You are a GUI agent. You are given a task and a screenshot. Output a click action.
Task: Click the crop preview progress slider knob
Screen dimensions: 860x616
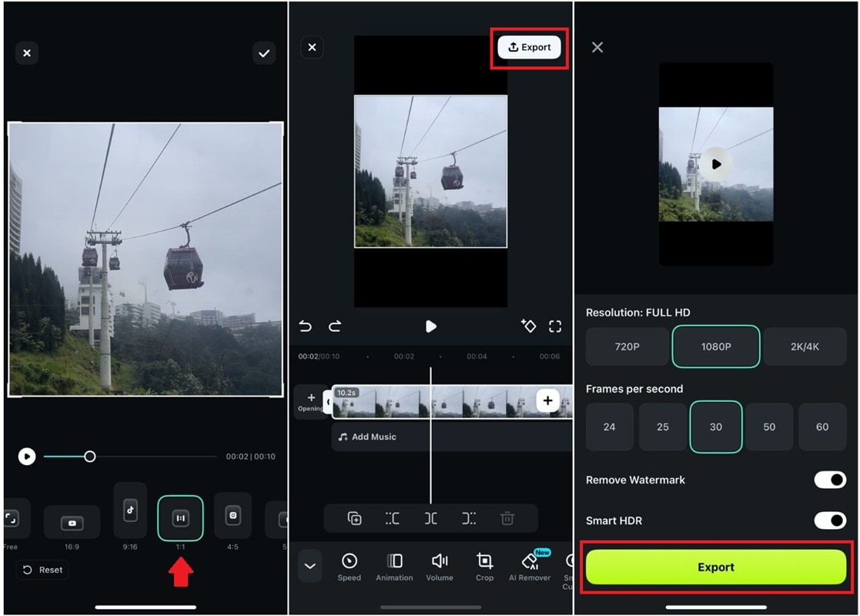(x=90, y=457)
